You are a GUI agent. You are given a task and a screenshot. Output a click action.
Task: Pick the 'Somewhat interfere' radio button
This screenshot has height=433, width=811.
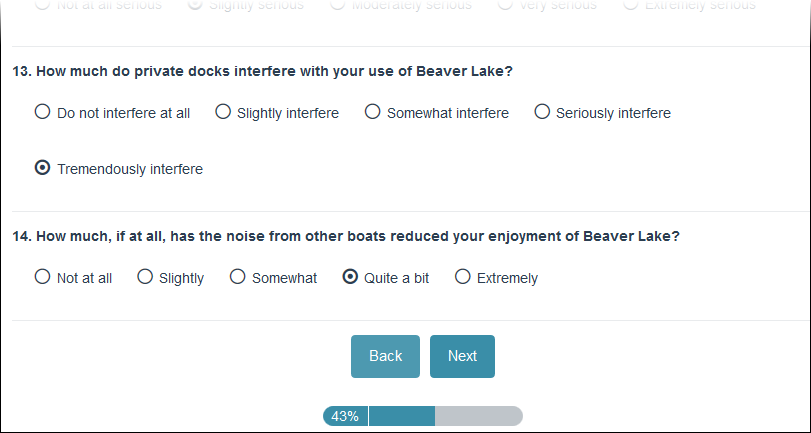coord(372,112)
